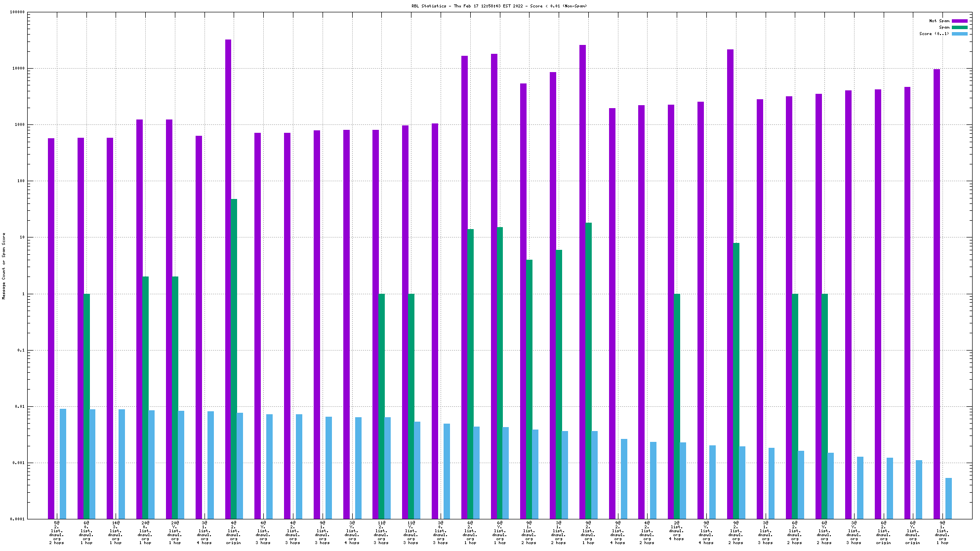The width and height of the screenshot is (980, 551).
Task: Click the vertical 'Message Count or Spam Score' axis label
Action: point(4,266)
